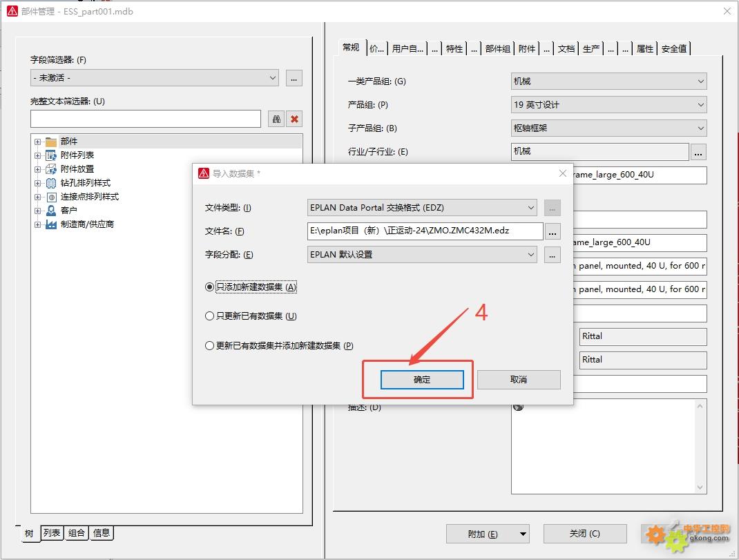Click the globe icon in description box

click(x=518, y=407)
